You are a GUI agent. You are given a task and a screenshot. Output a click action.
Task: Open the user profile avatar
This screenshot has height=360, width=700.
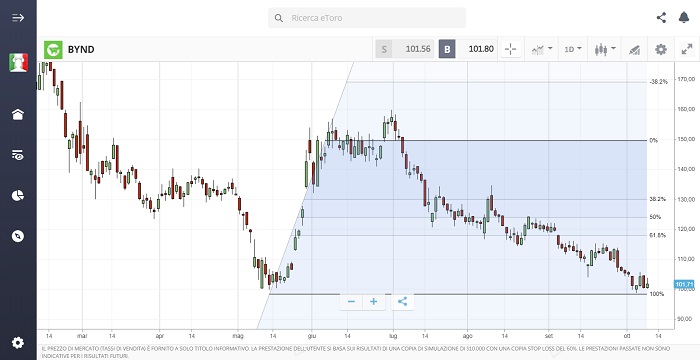click(18, 63)
